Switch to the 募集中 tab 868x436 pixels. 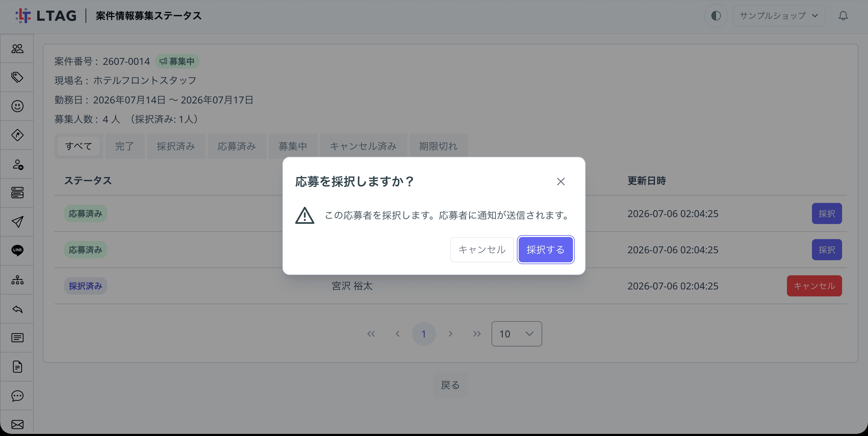coord(293,146)
